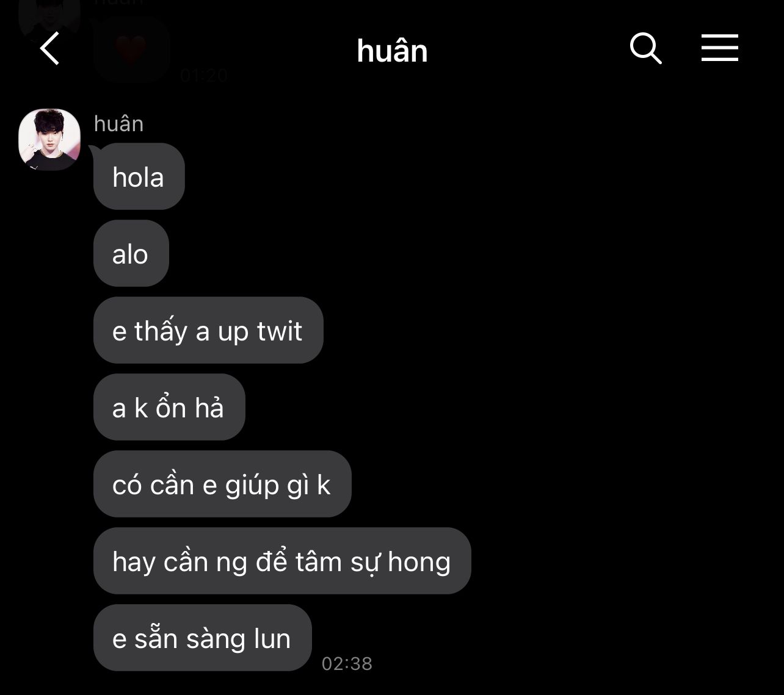
Task: Select the hola message bubble
Action: click(139, 176)
